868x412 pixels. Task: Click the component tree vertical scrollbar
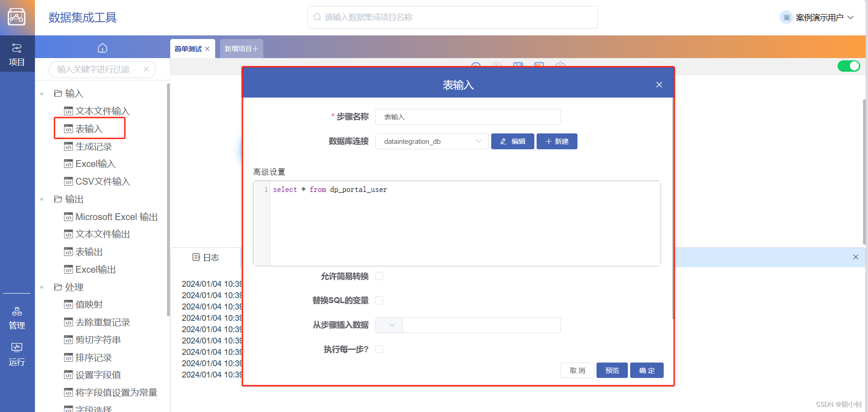click(168, 200)
